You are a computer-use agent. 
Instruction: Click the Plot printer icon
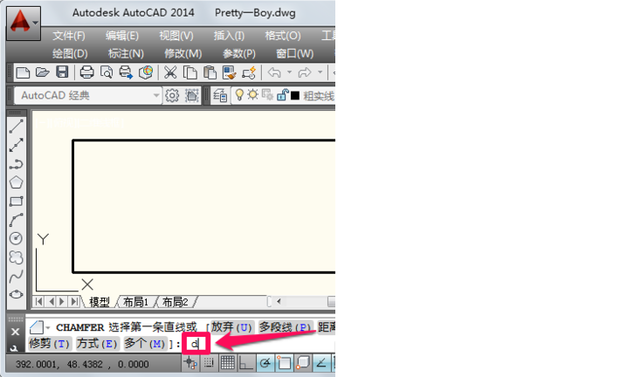87,72
